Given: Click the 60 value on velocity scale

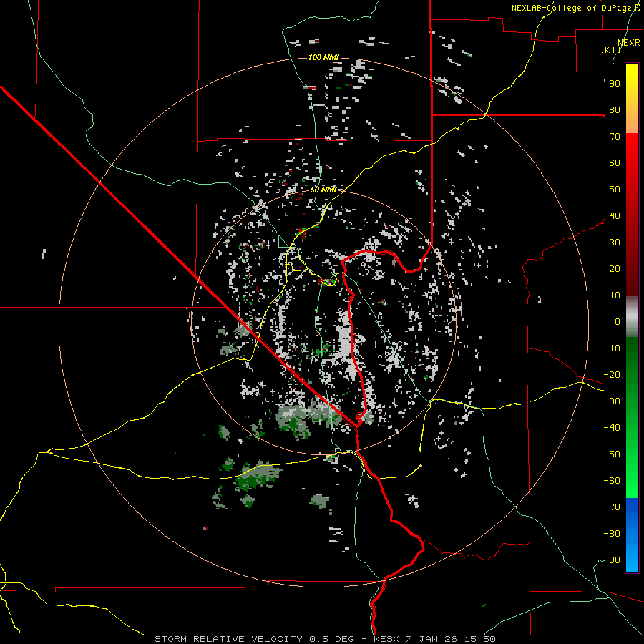Looking at the screenshot, I should coord(615,163).
